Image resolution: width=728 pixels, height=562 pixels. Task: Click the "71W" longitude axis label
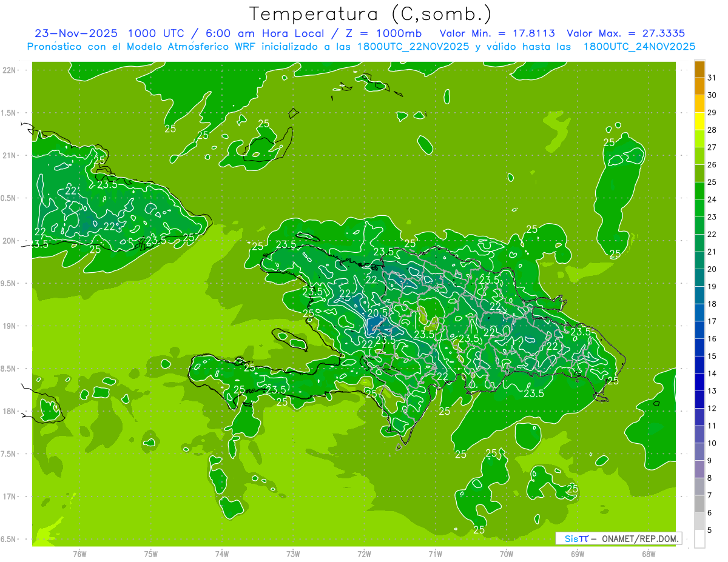(436, 554)
